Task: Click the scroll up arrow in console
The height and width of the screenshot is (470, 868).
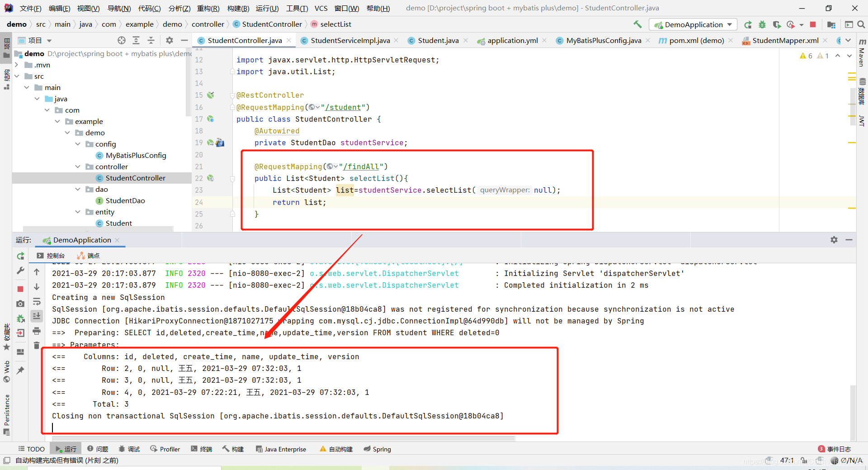Action: [x=37, y=272]
